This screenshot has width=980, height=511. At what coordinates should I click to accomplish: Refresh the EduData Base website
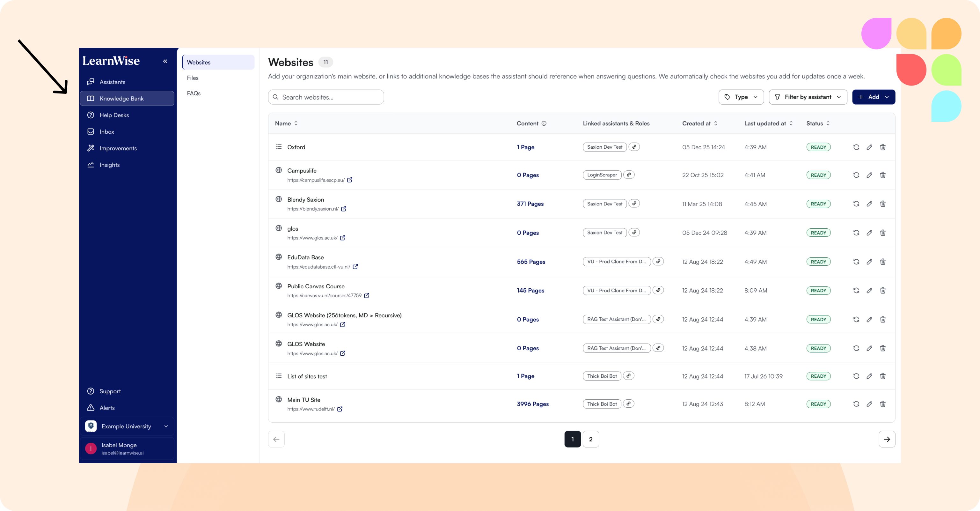click(856, 262)
